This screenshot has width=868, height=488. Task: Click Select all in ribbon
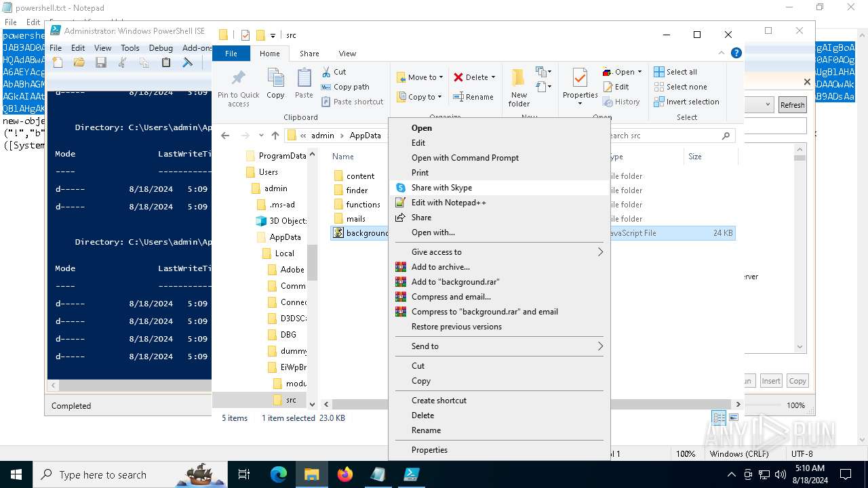pos(675,72)
